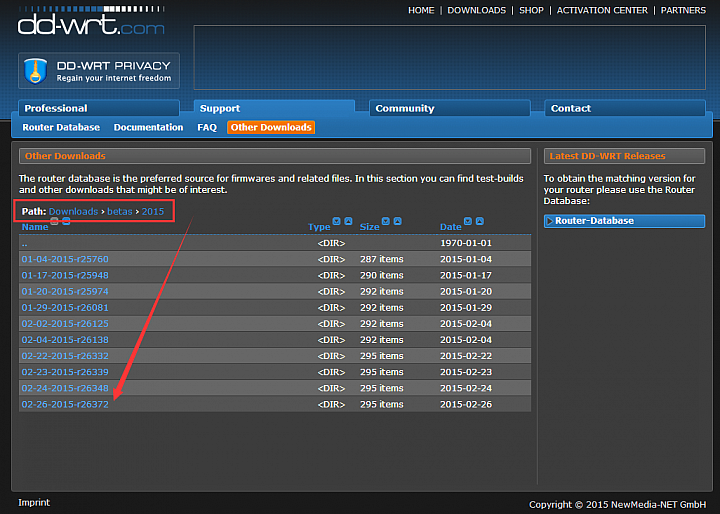Sort Size column ascending arrow icon
This screenshot has width=720, height=514.
[398, 221]
